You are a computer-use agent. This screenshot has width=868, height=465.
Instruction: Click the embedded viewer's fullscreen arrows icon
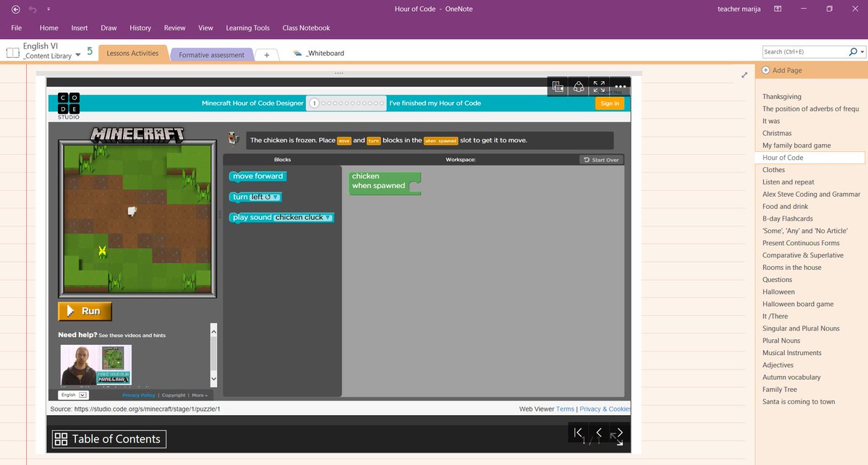pos(599,87)
